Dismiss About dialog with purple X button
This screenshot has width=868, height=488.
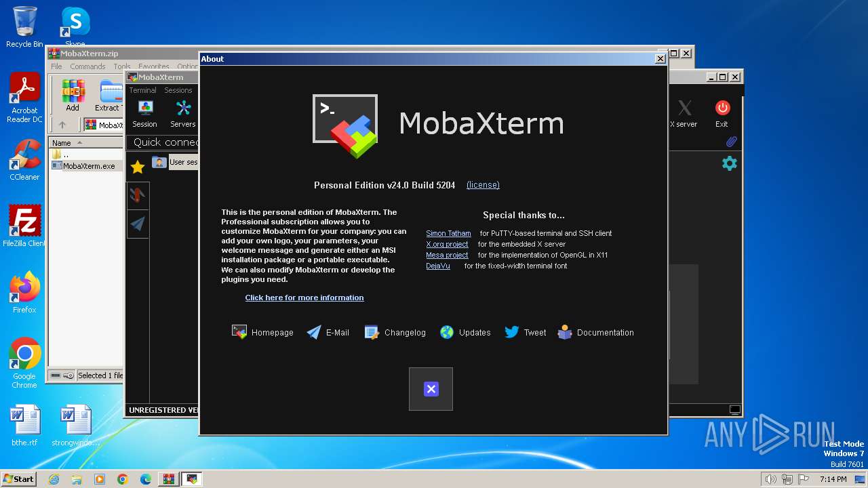tap(431, 389)
